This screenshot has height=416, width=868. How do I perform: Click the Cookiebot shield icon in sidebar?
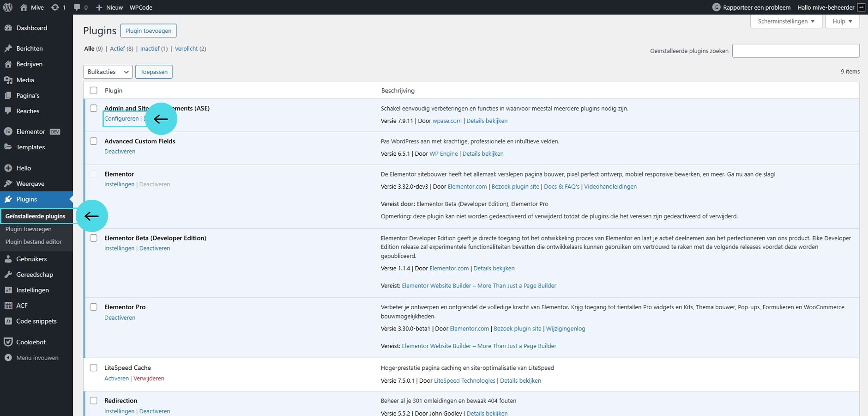point(8,342)
